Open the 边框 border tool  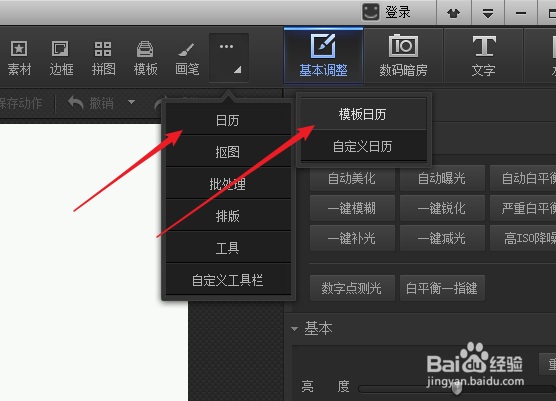(x=61, y=58)
